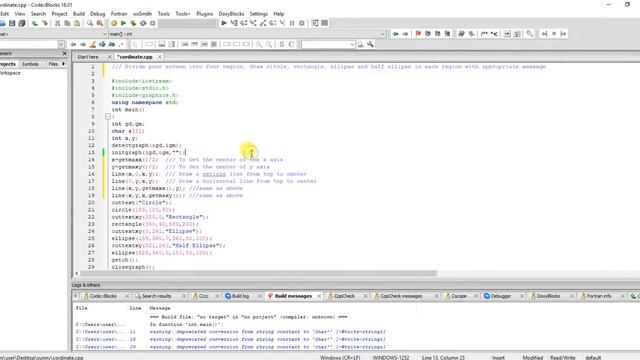Image resolution: width=640 pixels, height=360 pixels.
Task: Open the Search results tab
Action: [x=156, y=296]
